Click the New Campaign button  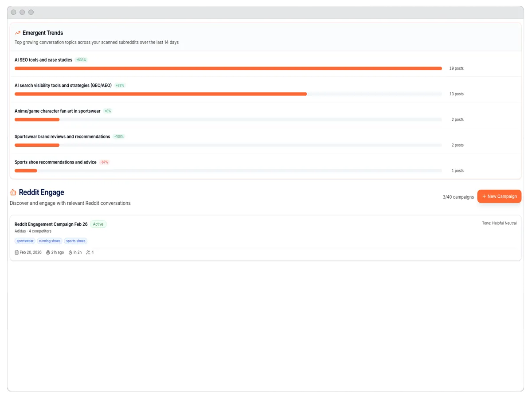pyautogui.click(x=499, y=196)
